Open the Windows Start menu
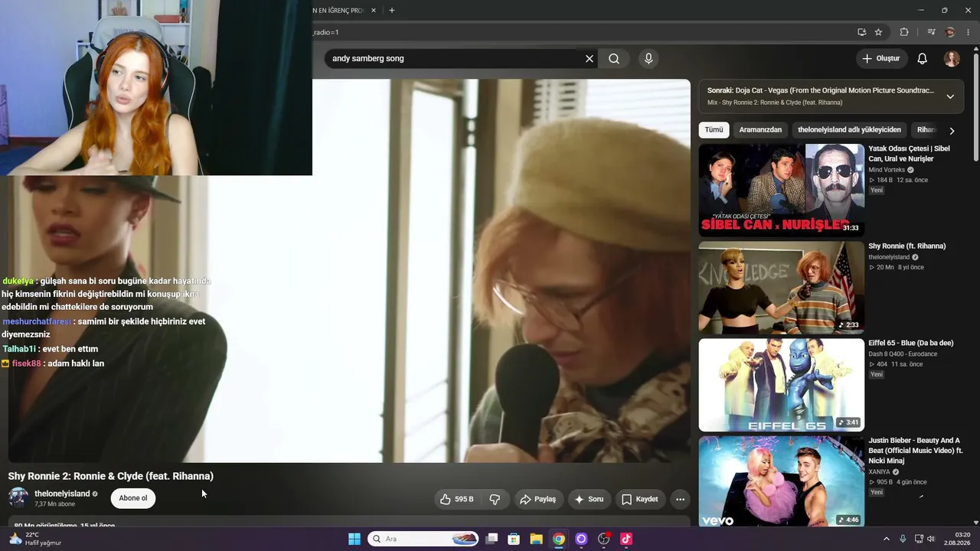 pyautogui.click(x=354, y=539)
